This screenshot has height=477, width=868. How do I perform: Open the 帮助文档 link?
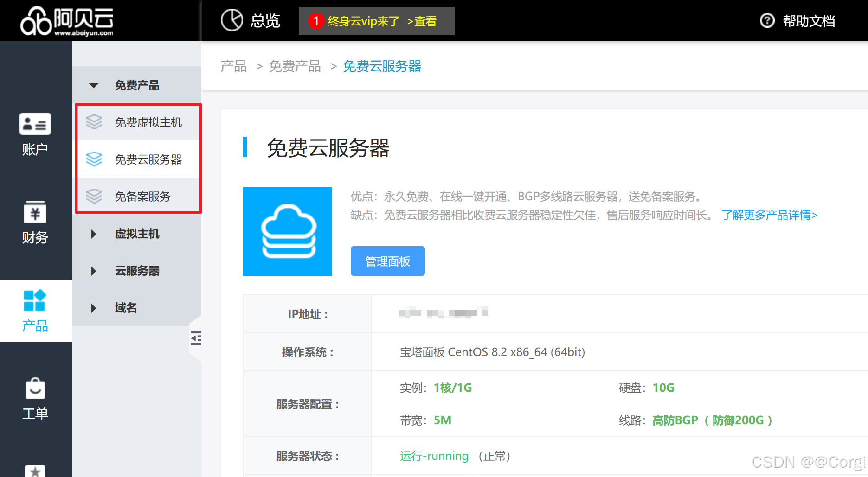click(809, 21)
